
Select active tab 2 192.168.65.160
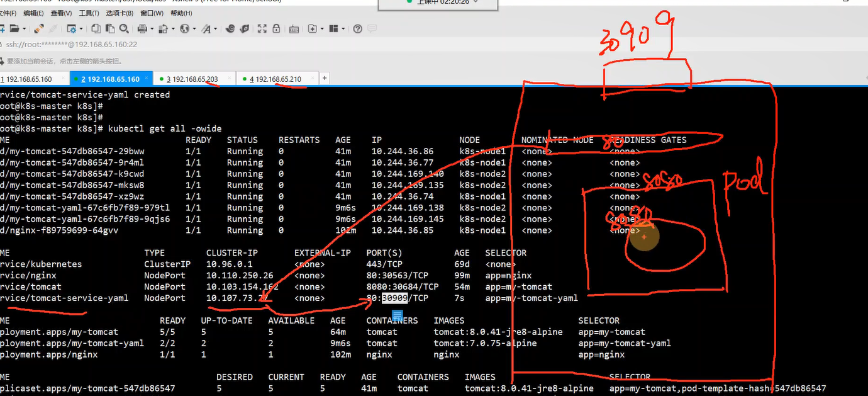point(110,79)
